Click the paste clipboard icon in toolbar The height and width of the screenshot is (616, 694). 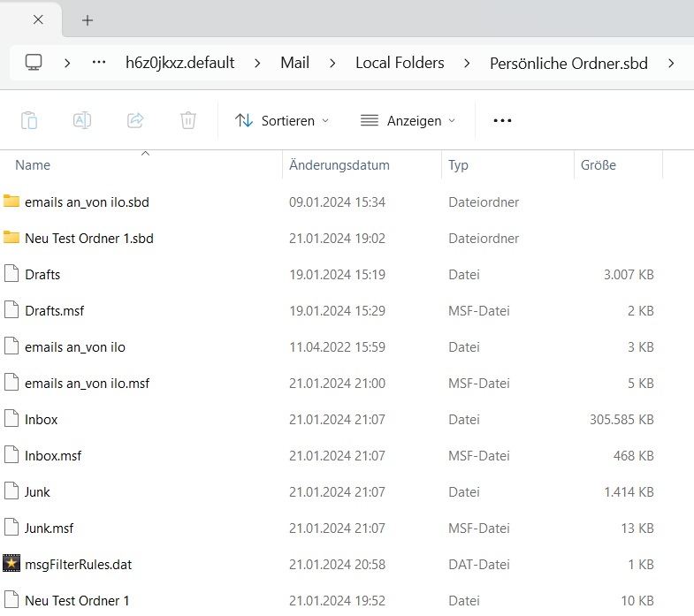coord(29,120)
